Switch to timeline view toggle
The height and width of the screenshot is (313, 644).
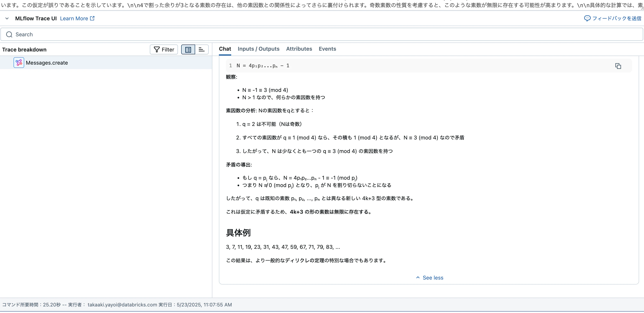point(201,49)
